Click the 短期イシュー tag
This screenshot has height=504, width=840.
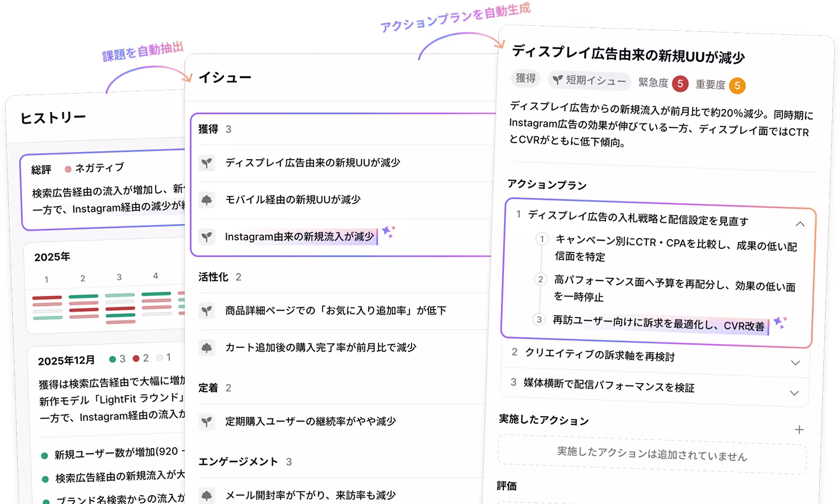pos(590,81)
